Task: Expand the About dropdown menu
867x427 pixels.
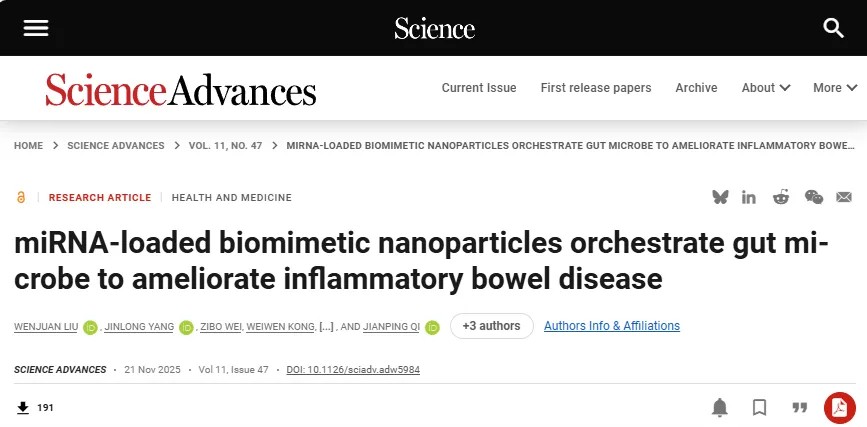Action: coord(766,88)
